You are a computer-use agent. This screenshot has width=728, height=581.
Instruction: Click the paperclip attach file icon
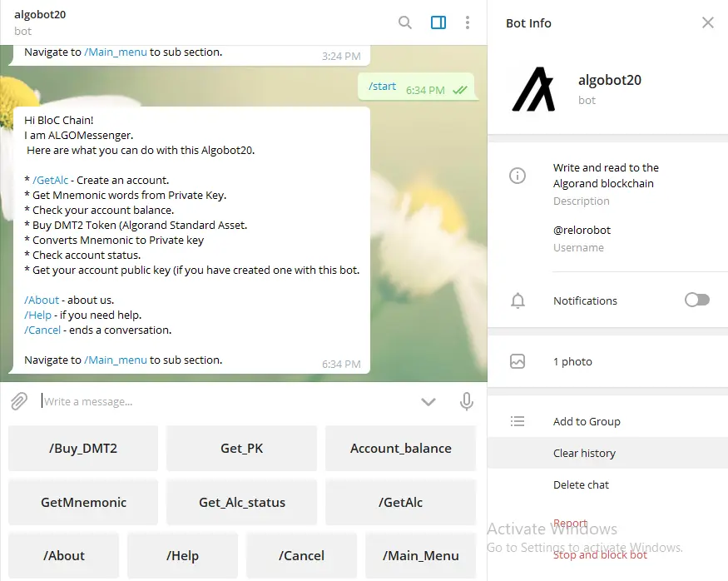[x=19, y=401]
